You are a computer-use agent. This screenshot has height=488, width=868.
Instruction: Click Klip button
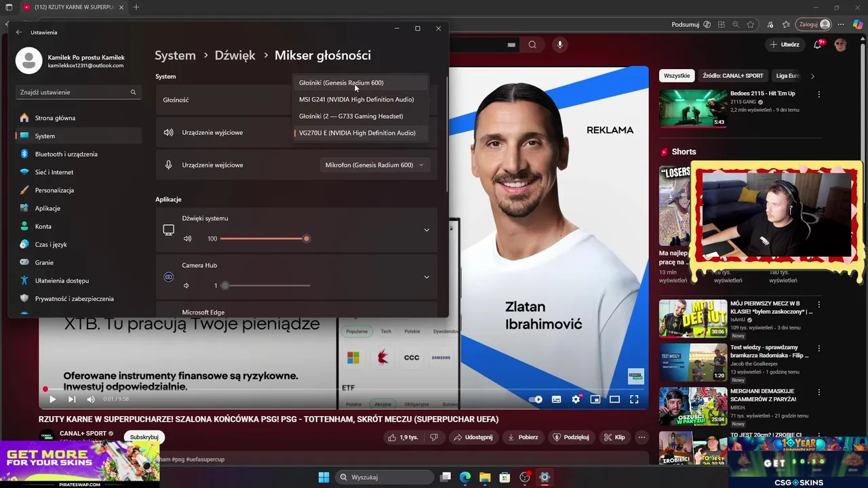point(614,437)
